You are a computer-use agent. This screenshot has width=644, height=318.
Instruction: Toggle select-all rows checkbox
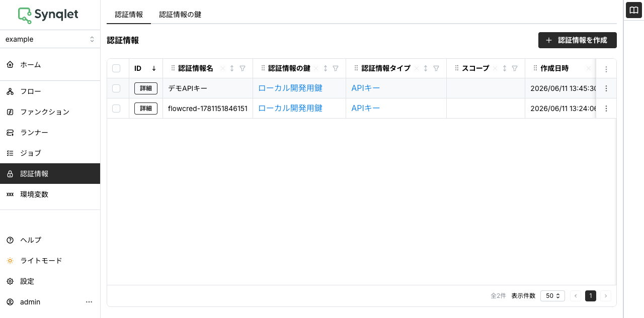(x=116, y=68)
